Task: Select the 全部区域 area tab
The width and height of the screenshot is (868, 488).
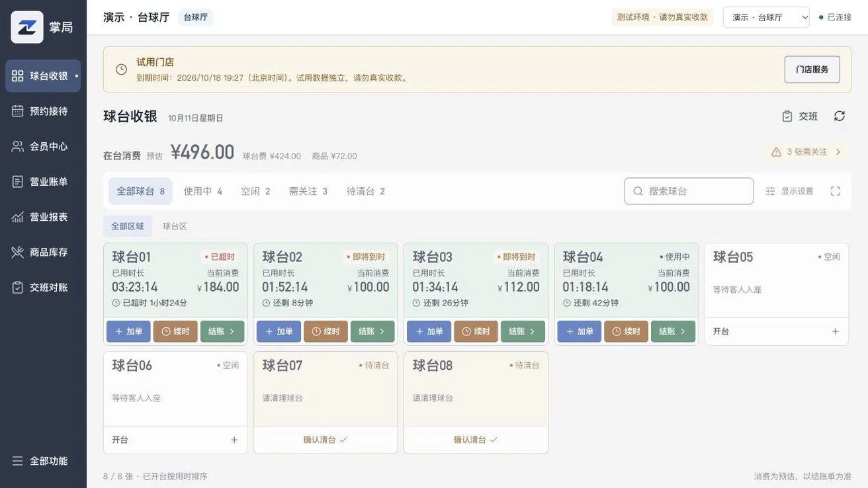Action: click(128, 226)
